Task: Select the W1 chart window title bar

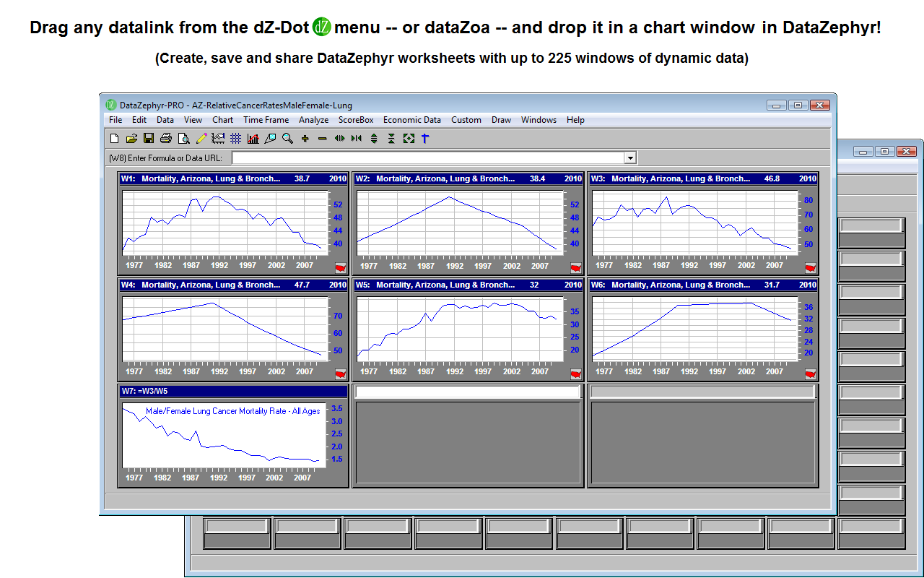Action: pos(234,178)
